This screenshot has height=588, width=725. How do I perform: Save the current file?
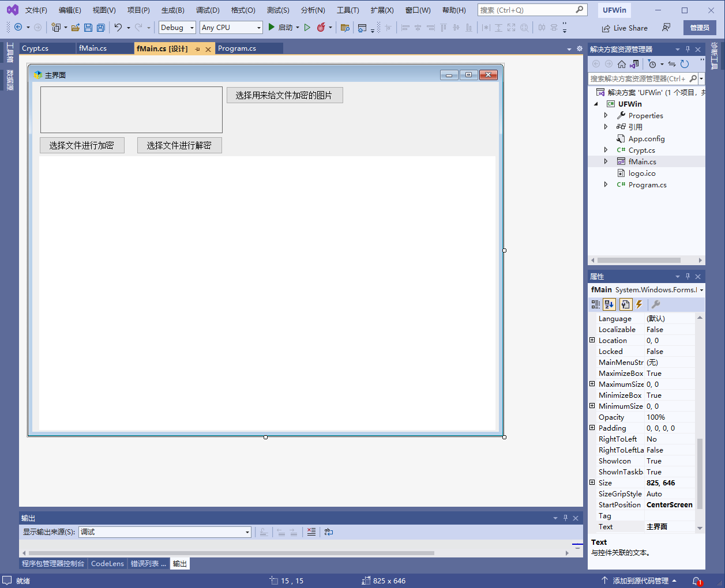coord(88,27)
